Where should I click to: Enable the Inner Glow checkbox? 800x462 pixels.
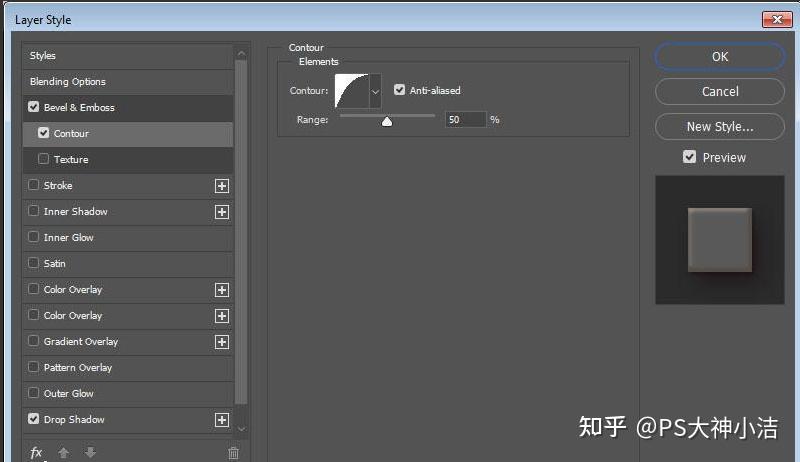34,237
